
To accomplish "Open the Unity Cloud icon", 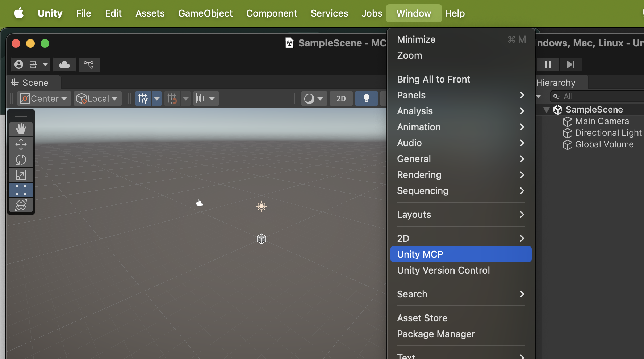I will click(x=64, y=65).
